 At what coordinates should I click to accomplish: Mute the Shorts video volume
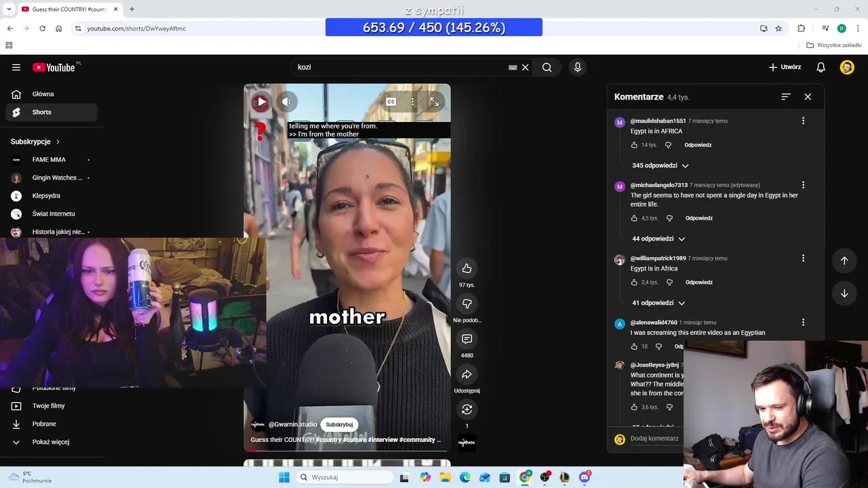coord(286,102)
